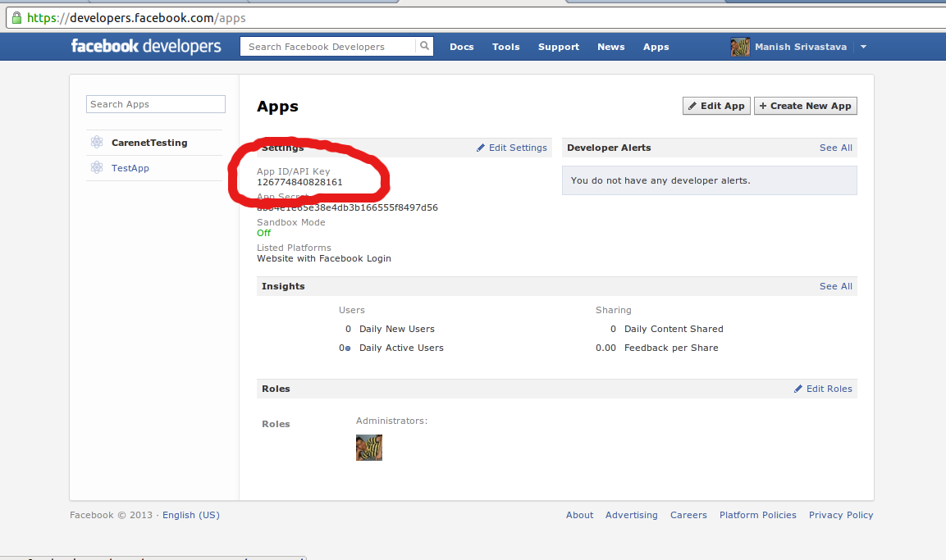Viewport: 946px width, 560px height.
Task: Click the Edit Roles link
Action: tap(829, 389)
